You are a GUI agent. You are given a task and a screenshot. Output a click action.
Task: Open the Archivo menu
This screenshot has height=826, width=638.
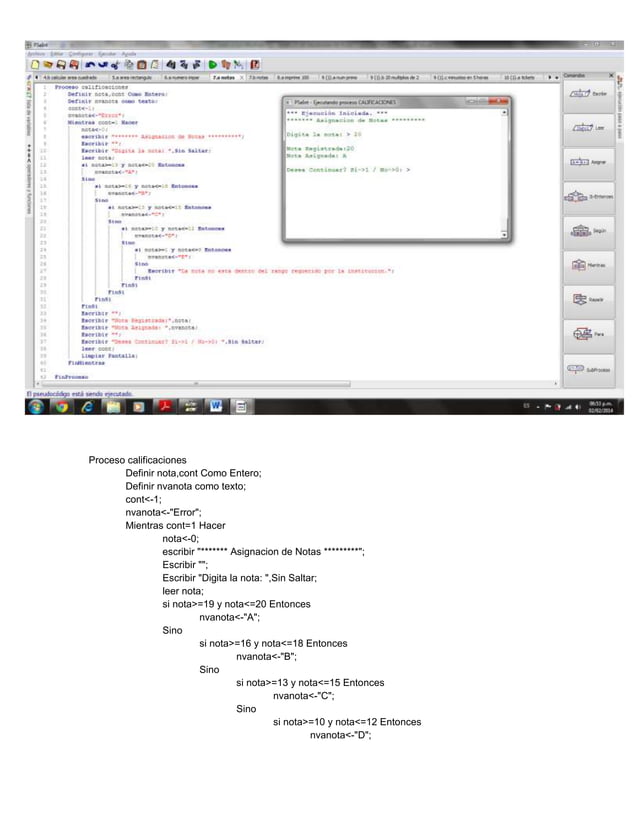click(36, 54)
